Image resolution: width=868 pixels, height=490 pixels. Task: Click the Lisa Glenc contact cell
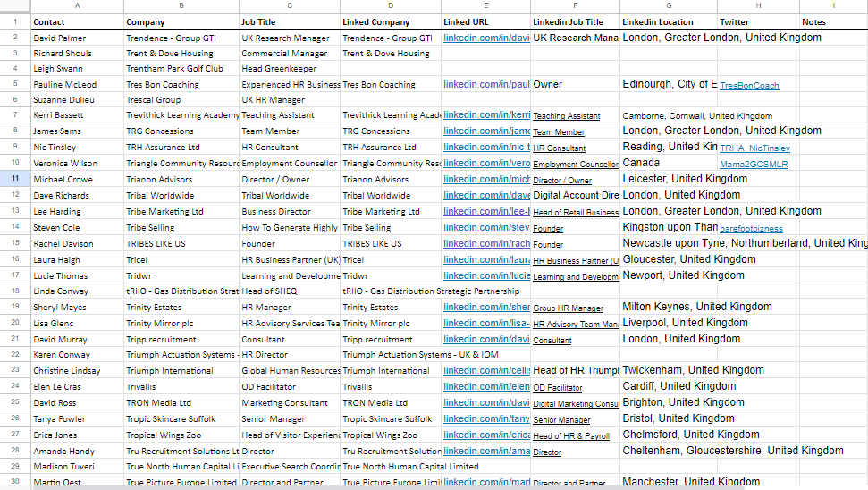(x=77, y=324)
